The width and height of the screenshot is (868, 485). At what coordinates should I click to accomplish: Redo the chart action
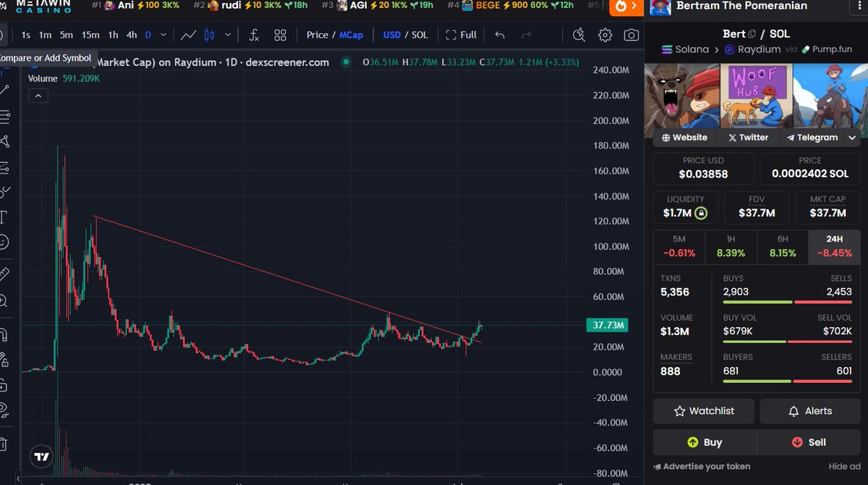[526, 35]
